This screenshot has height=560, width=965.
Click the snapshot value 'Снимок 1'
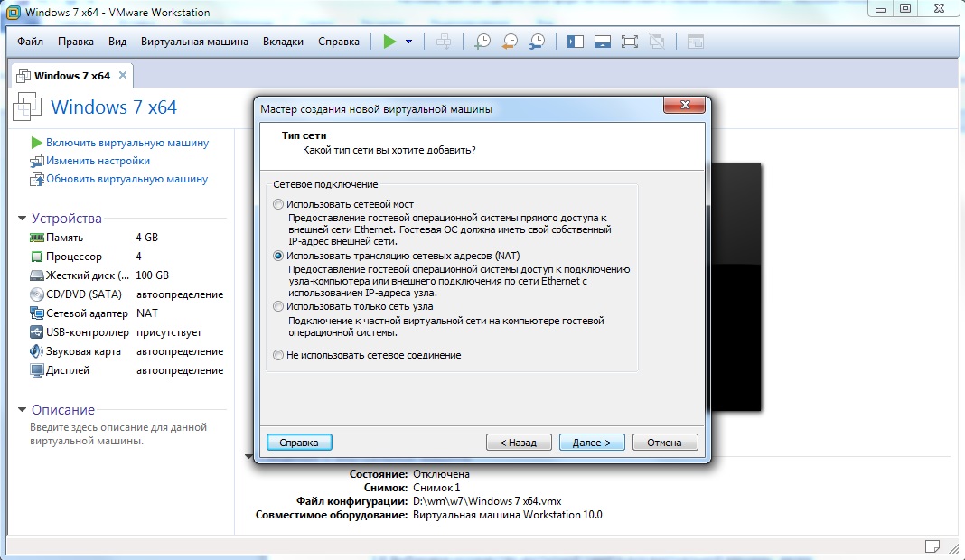(436, 488)
